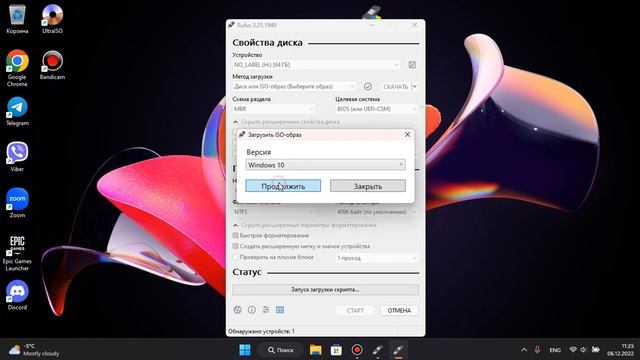Click the Продолжить button

[283, 186]
